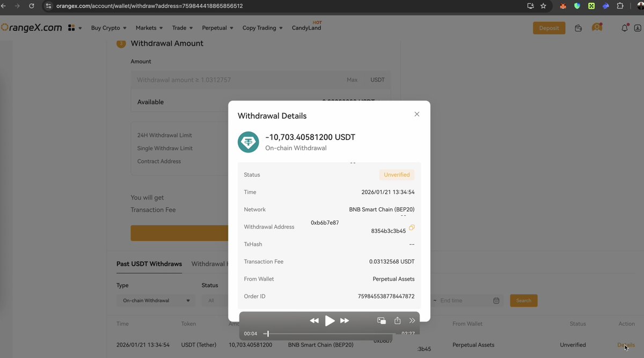Go forward in browser history
The image size is (644, 358).
(17, 6)
